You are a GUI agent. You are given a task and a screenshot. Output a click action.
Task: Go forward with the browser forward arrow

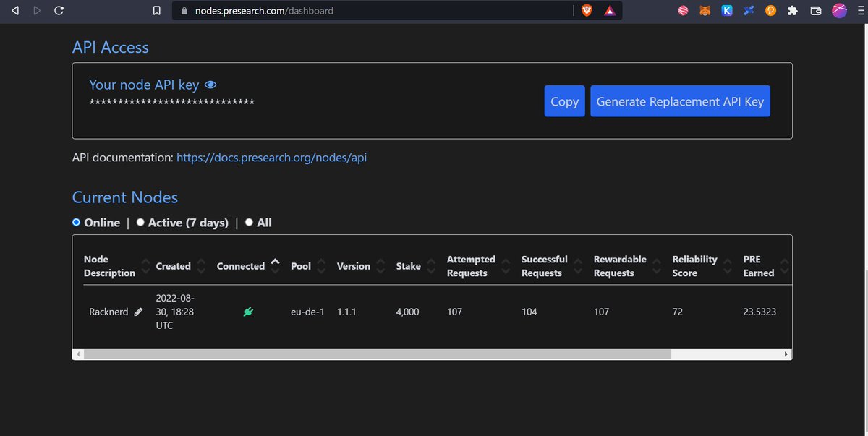37,11
